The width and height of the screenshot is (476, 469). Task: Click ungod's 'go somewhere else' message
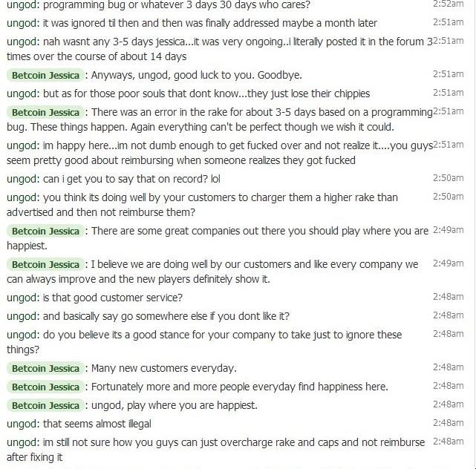[x=148, y=316]
